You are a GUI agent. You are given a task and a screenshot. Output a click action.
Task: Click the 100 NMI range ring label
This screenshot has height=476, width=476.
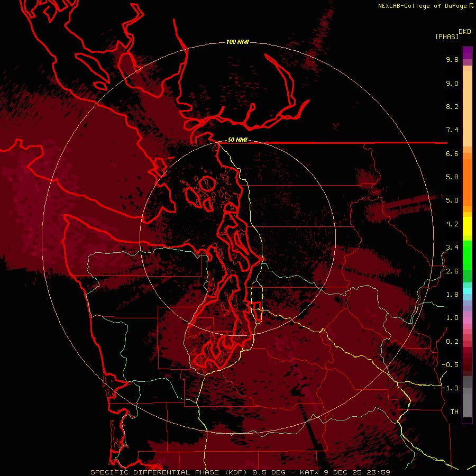click(x=237, y=42)
